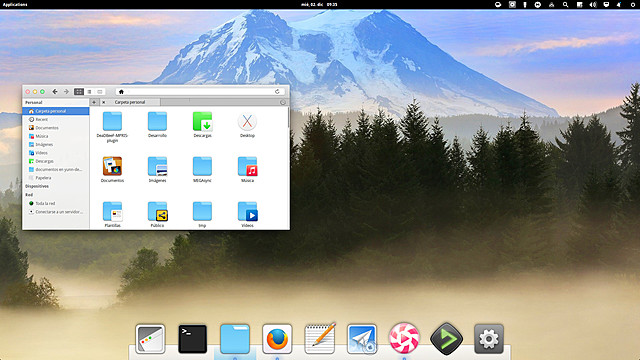Switch to column view

[100, 92]
